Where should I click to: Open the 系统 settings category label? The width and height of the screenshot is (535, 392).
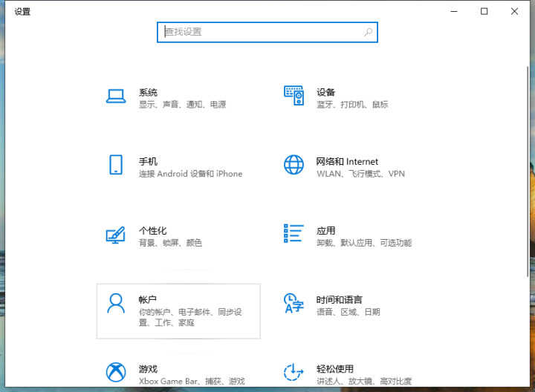(148, 92)
